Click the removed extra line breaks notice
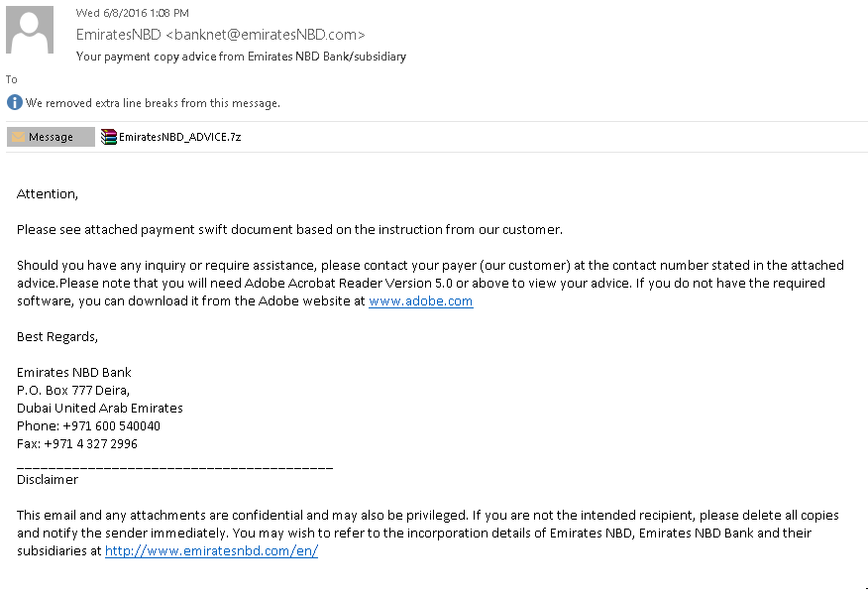This screenshot has width=868, height=596. tap(153, 103)
